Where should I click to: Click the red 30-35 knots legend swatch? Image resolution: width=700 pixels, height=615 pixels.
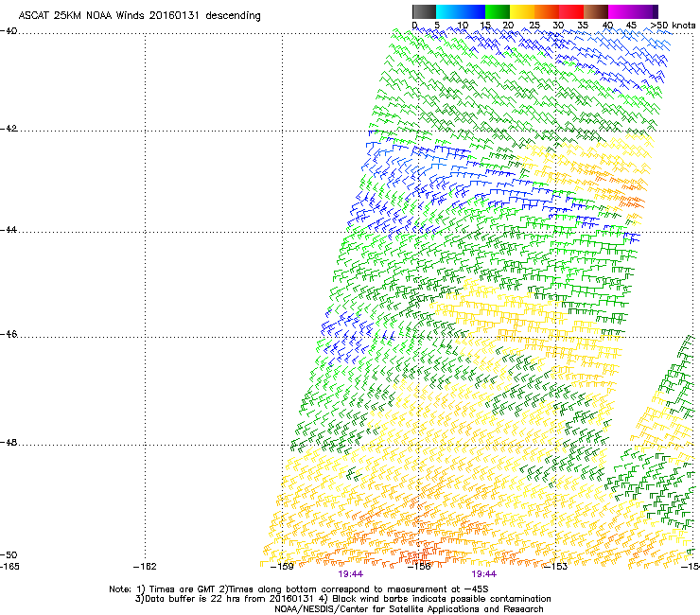(x=571, y=12)
